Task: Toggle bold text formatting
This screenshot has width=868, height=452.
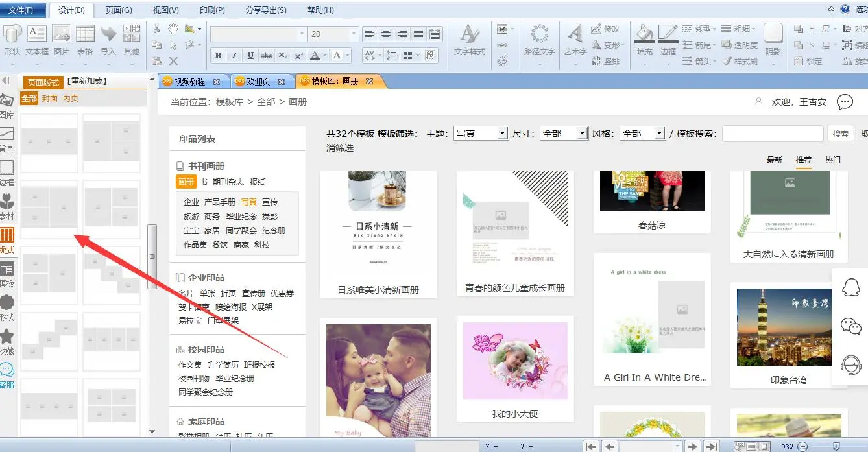Action: point(218,56)
